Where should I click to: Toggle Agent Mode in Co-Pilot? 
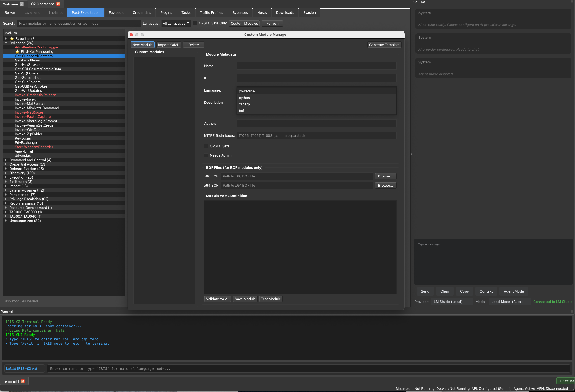pyautogui.click(x=514, y=291)
